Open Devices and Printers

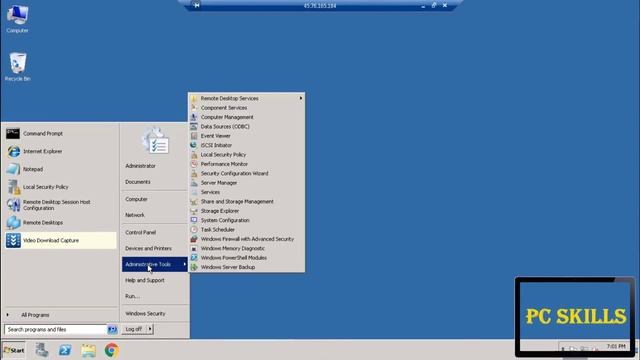point(148,249)
